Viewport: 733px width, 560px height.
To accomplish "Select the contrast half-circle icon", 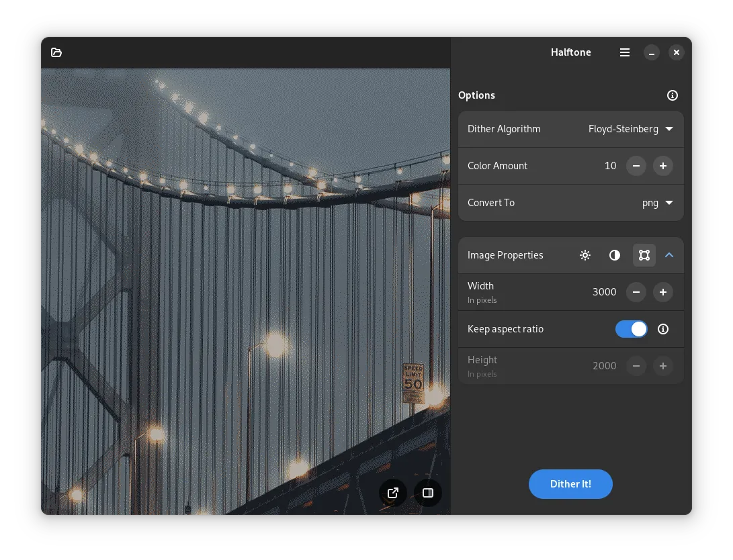I will coord(615,255).
